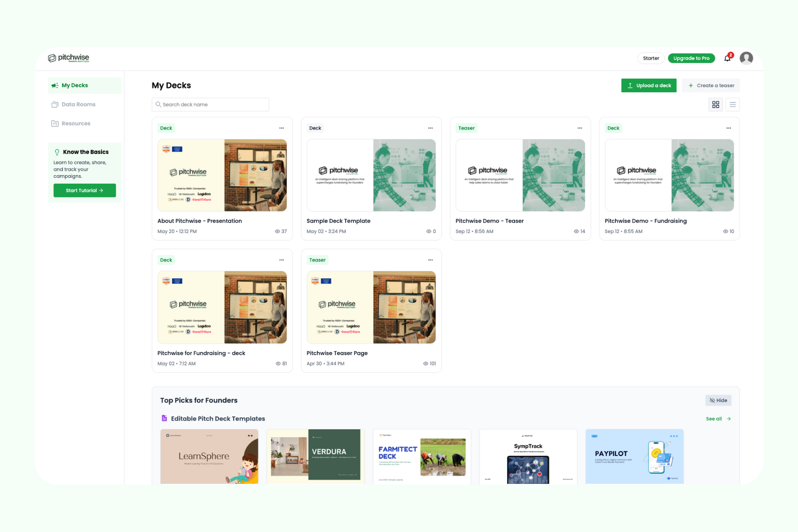Open options menu for About Pitchwise - Presentation
The image size is (798, 532).
(x=282, y=128)
